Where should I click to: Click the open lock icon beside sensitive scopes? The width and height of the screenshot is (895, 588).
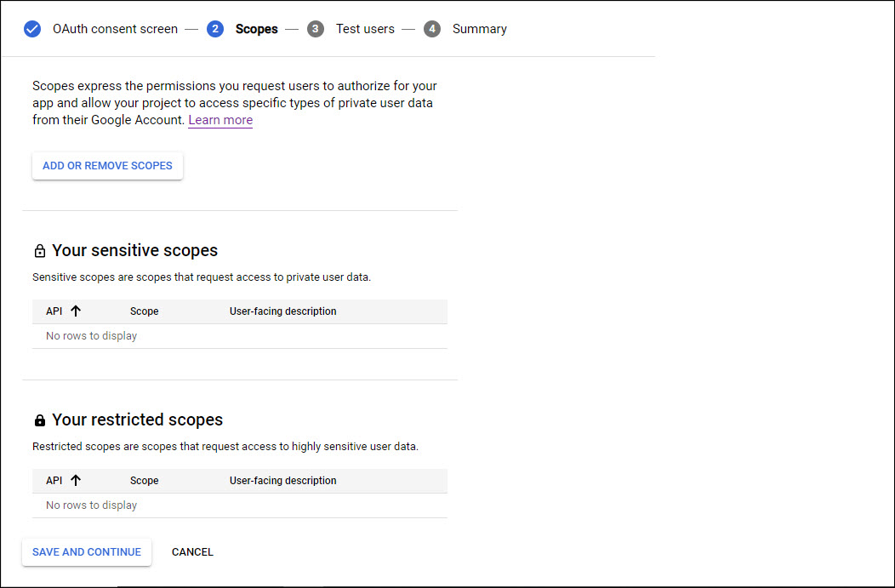click(x=39, y=251)
